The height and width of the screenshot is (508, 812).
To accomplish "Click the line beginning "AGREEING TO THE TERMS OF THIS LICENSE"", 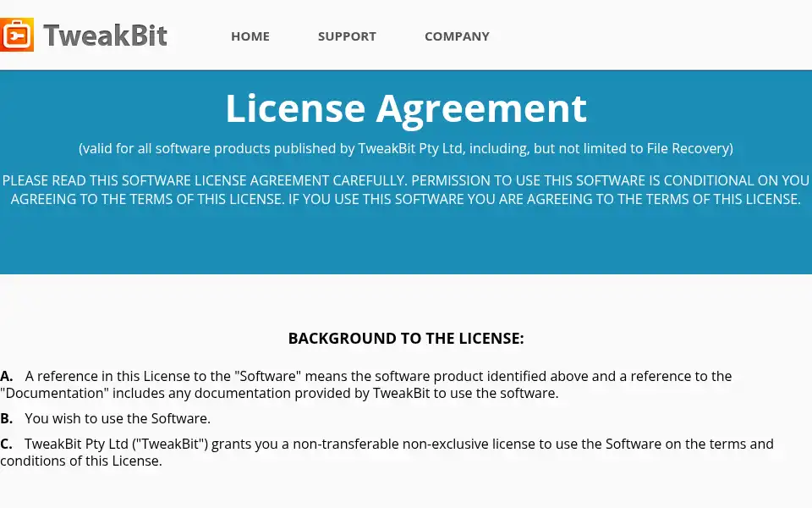I will tap(406, 199).
